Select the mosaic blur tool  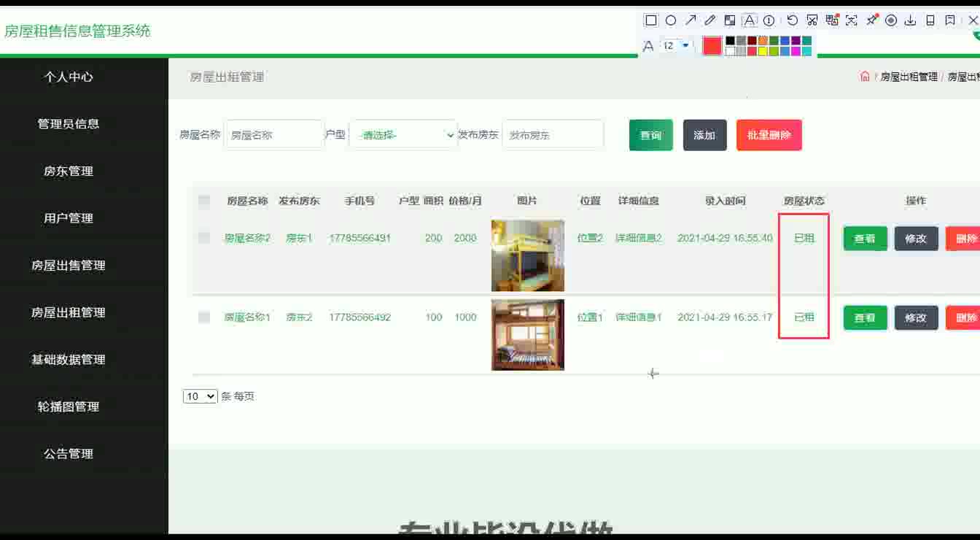point(730,20)
